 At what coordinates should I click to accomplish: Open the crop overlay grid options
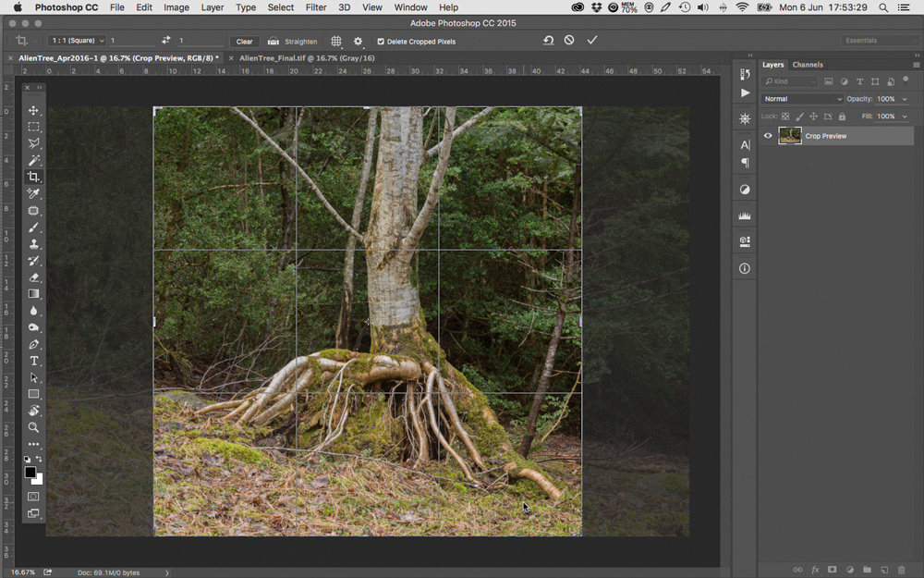coord(336,41)
